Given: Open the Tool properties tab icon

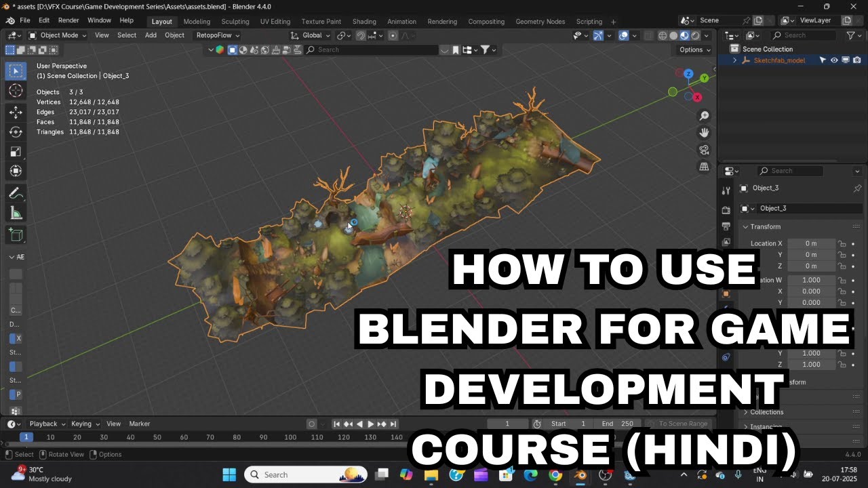Looking at the screenshot, I should 726,191.
